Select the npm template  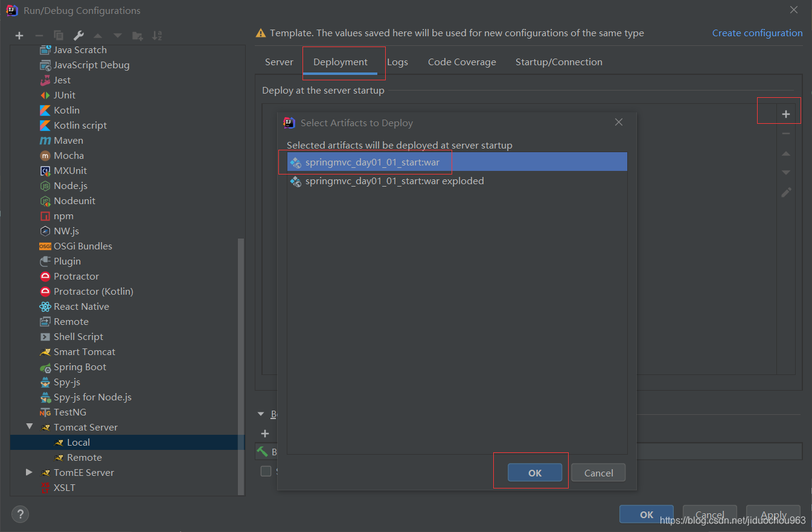click(57, 216)
